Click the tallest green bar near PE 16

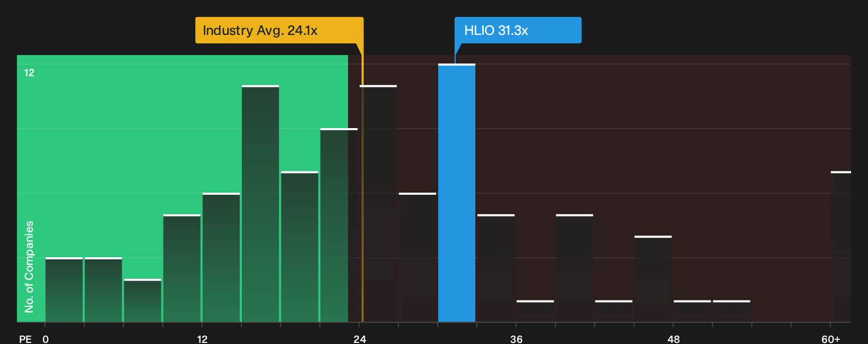tap(260, 204)
